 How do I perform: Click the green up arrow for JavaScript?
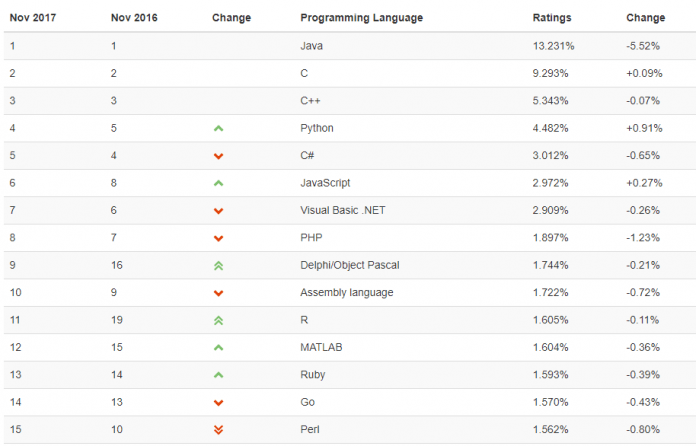pos(218,184)
